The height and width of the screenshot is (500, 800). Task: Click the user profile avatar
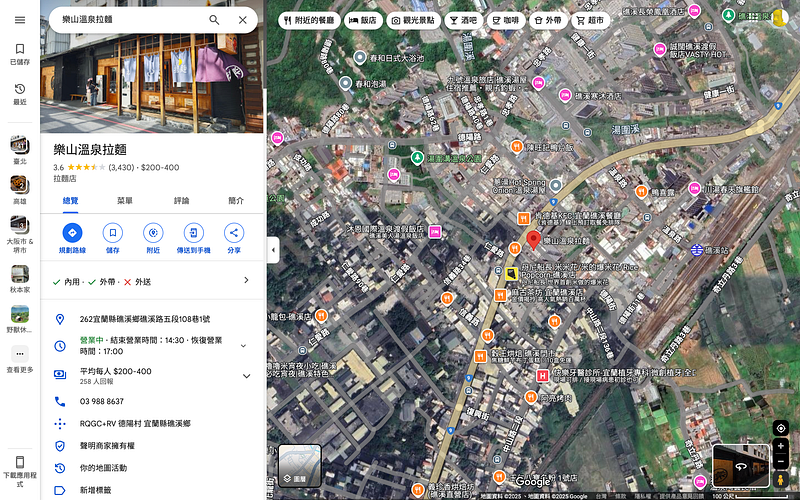click(x=780, y=18)
